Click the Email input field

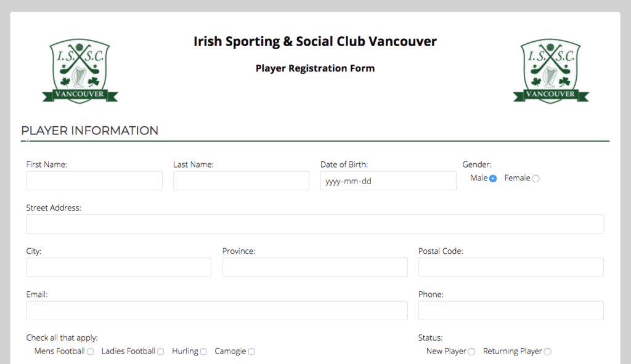tap(217, 310)
